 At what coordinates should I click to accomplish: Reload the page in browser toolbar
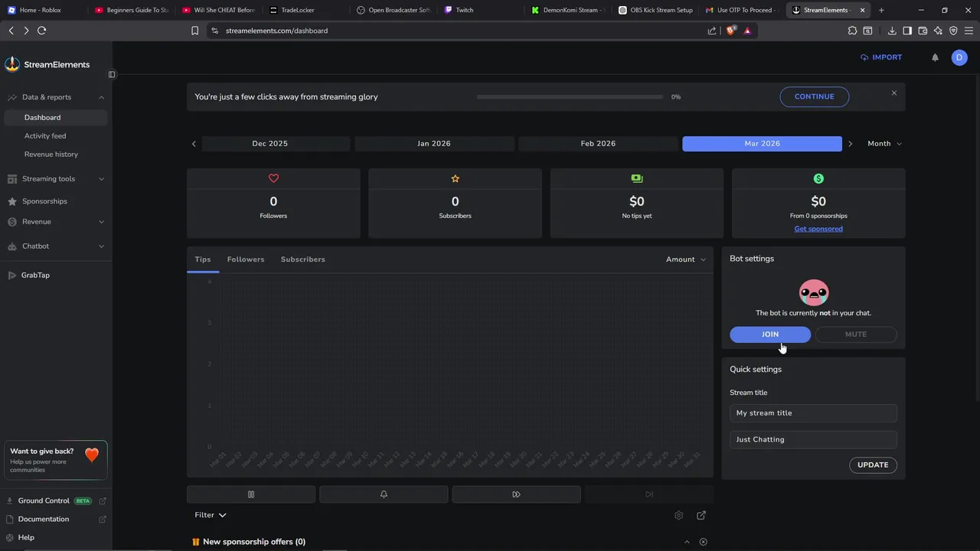(x=41, y=31)
